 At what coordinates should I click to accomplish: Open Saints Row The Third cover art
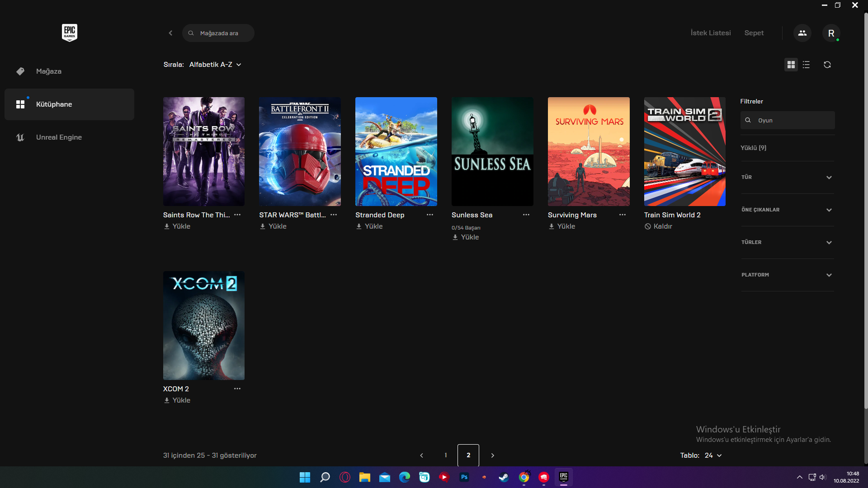coord(204,151)
